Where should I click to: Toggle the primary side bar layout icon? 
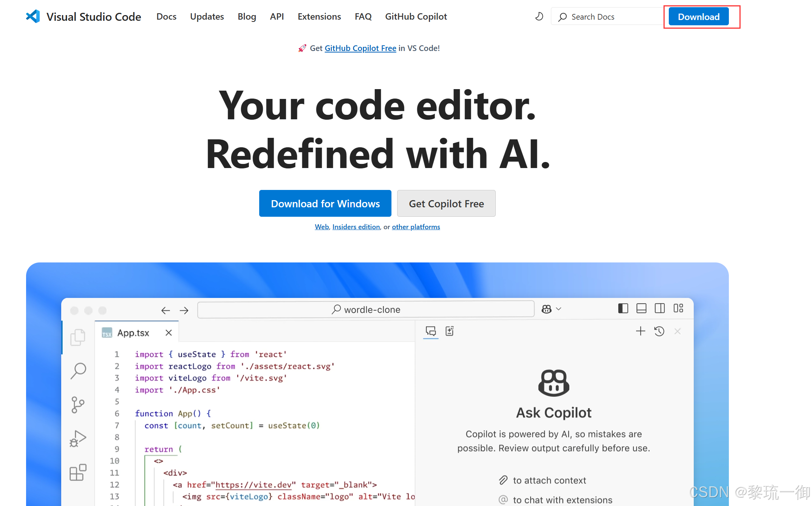623,309
